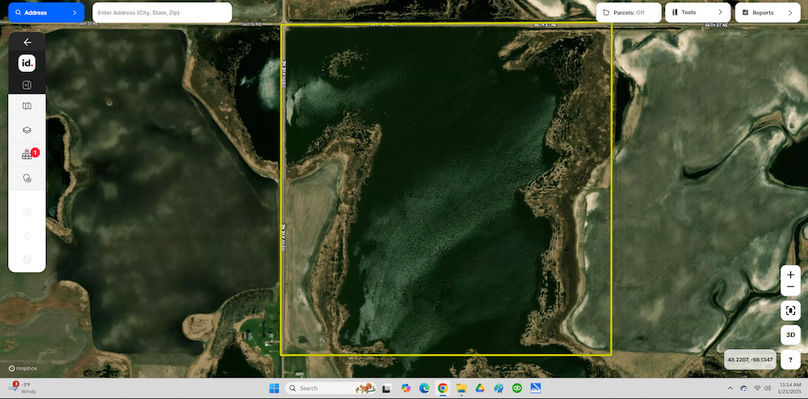This screenshot has width=808, height=399.
Task: Open the Address search type dropdown
Action: 46,12
